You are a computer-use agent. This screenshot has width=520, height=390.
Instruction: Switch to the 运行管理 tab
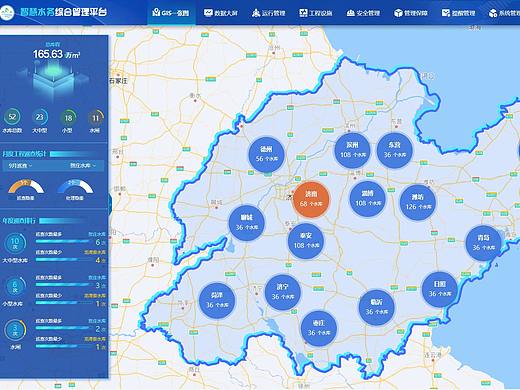(x=269, y=13)
